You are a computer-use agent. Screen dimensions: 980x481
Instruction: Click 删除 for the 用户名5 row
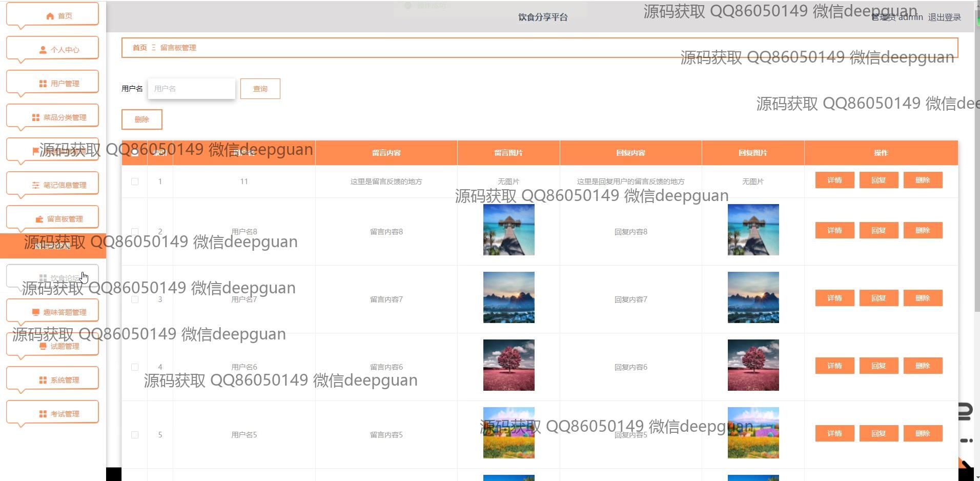pyautogui.click(x=923, y=433)
